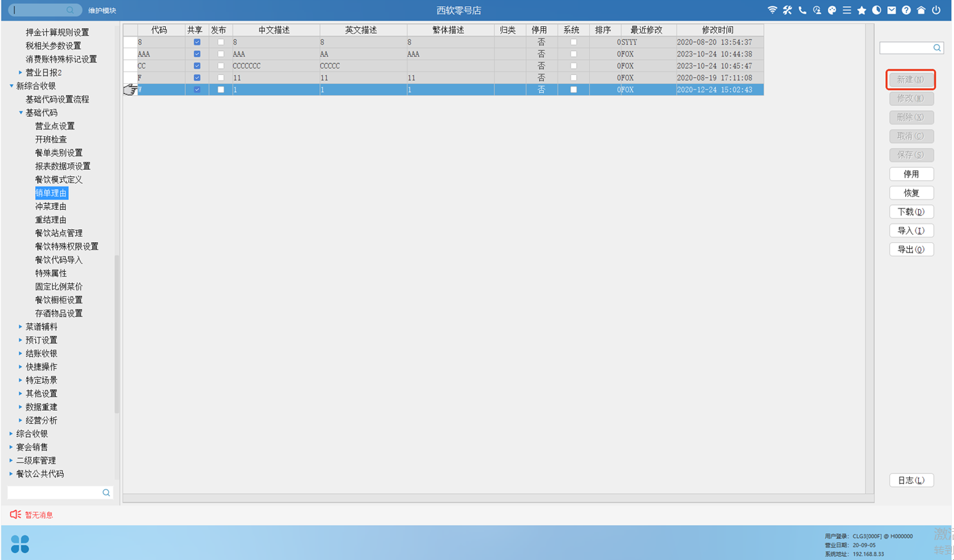The width and height of the screenshot is (954, 560).
Task: Go to home using house icon
Action: click(921, 10)
